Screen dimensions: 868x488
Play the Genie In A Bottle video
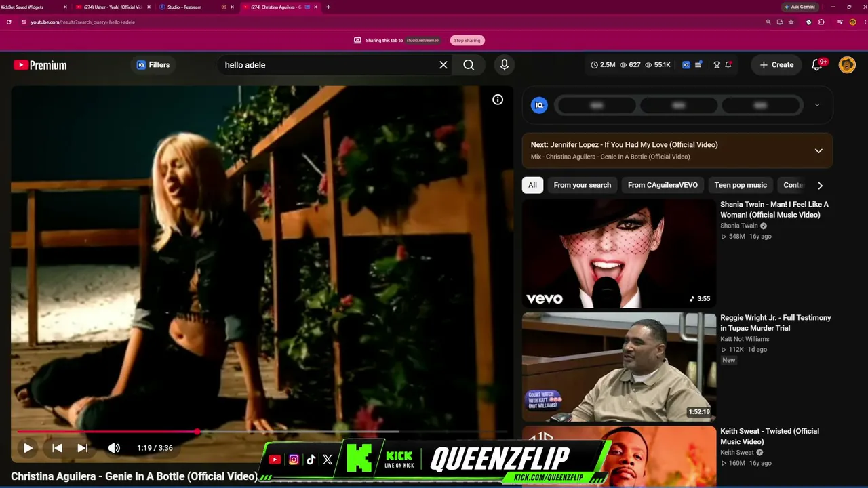(x=28, y=448)
